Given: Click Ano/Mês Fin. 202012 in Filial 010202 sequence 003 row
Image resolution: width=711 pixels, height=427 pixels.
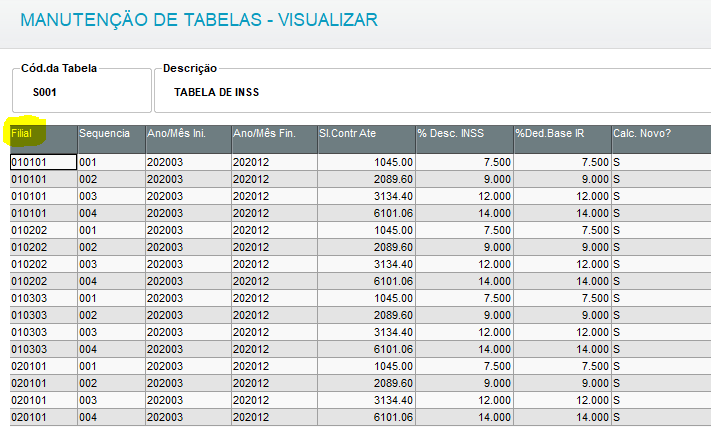Looking at the screenshot, I should tap(275, 264).
